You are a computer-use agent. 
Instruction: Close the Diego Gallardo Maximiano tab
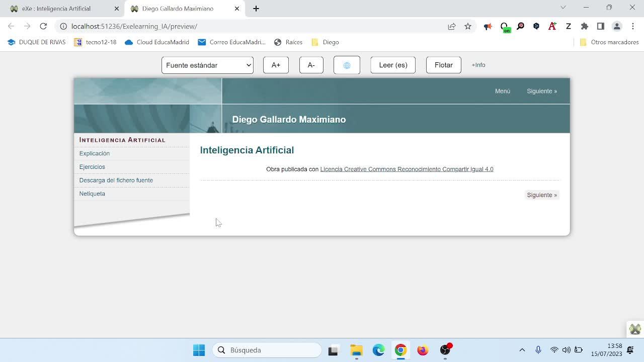click(x=237, y=9)
